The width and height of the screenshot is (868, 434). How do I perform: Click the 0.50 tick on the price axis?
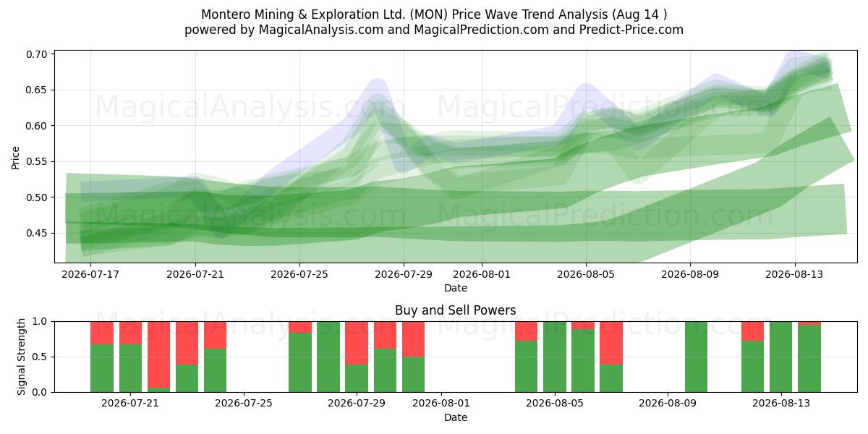(x=38, y=197)
